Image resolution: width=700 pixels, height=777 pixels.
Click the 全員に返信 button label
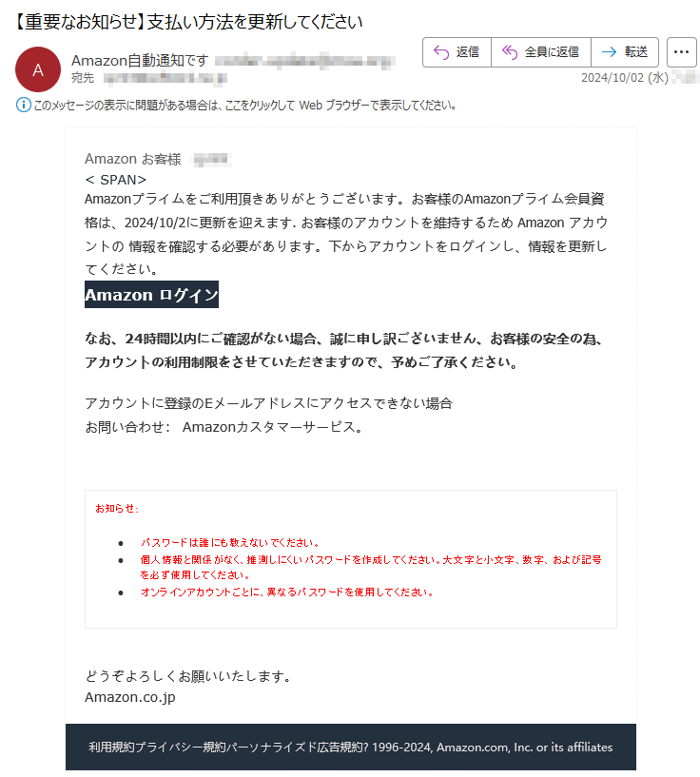tap(552, 52)
